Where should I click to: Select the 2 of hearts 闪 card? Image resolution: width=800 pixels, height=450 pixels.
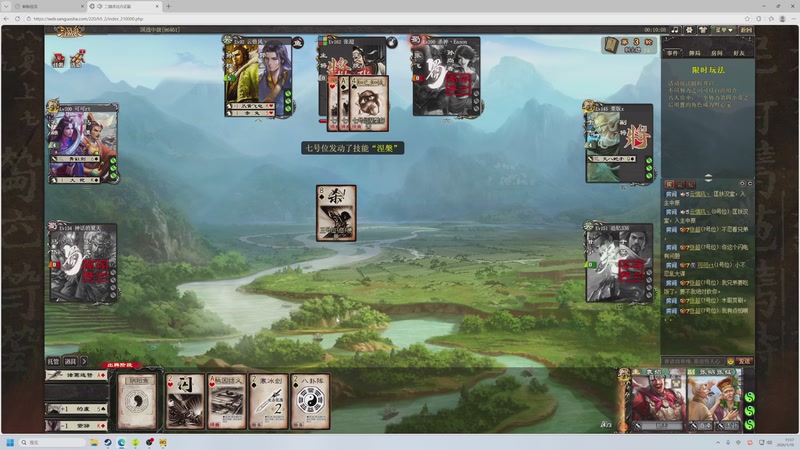point(185,401)
